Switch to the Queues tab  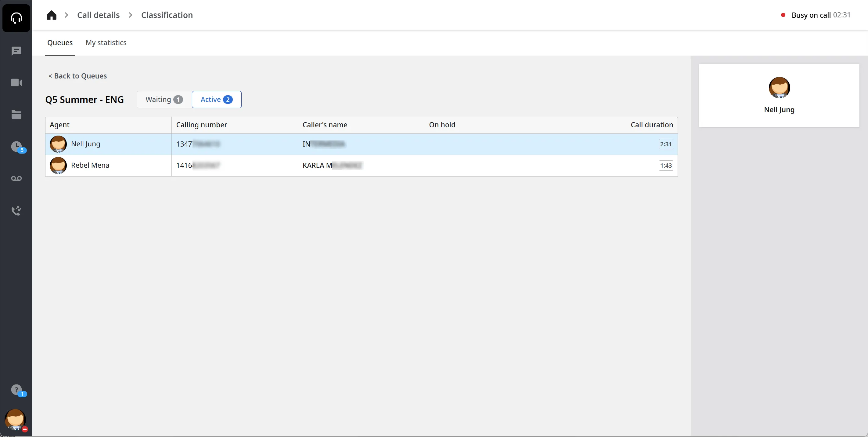point(60,43)
